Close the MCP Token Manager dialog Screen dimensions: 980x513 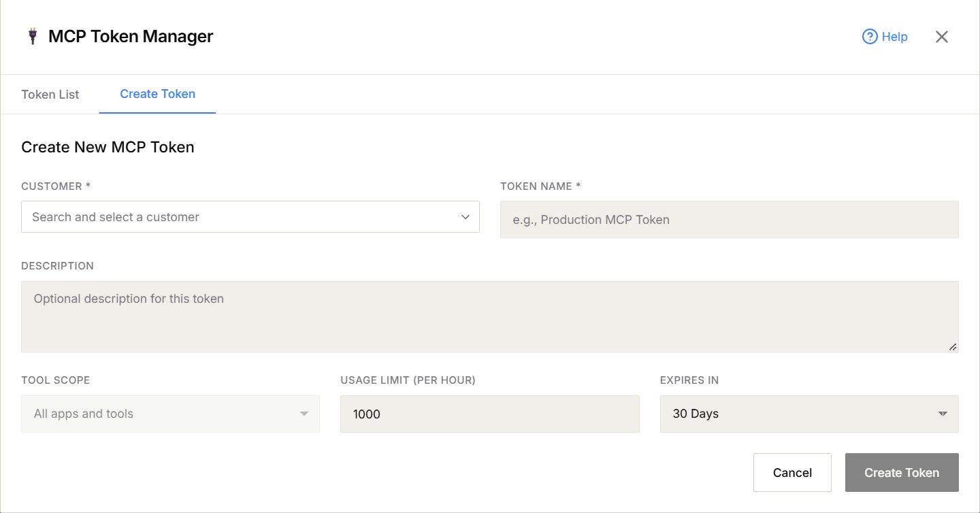942,37
